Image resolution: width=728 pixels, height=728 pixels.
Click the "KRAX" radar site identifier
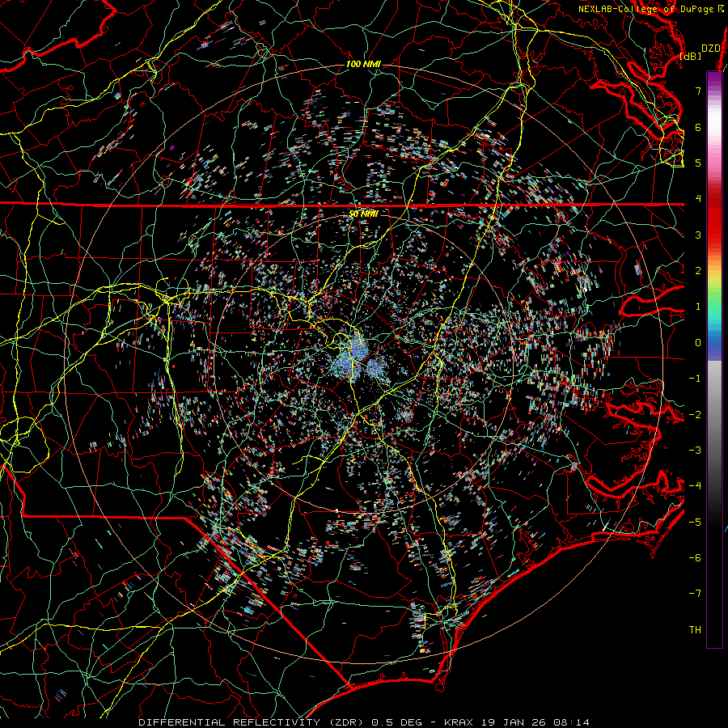coord(459,722)
